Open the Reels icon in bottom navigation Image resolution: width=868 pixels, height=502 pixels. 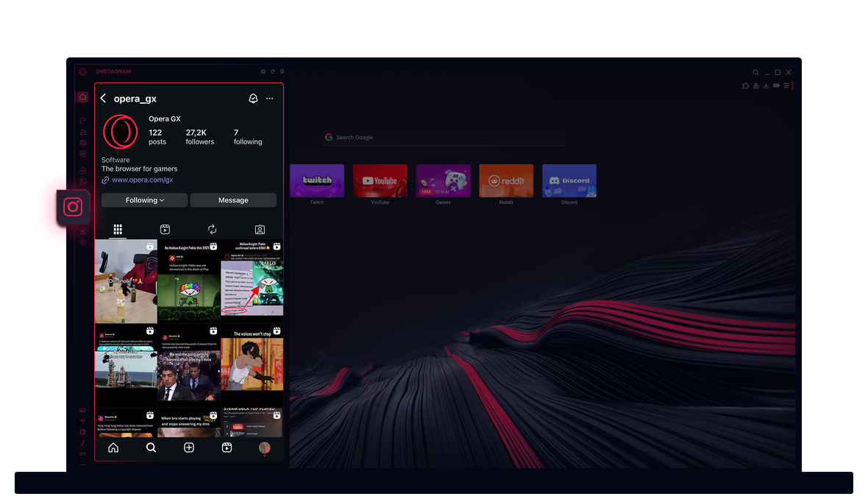227,448
